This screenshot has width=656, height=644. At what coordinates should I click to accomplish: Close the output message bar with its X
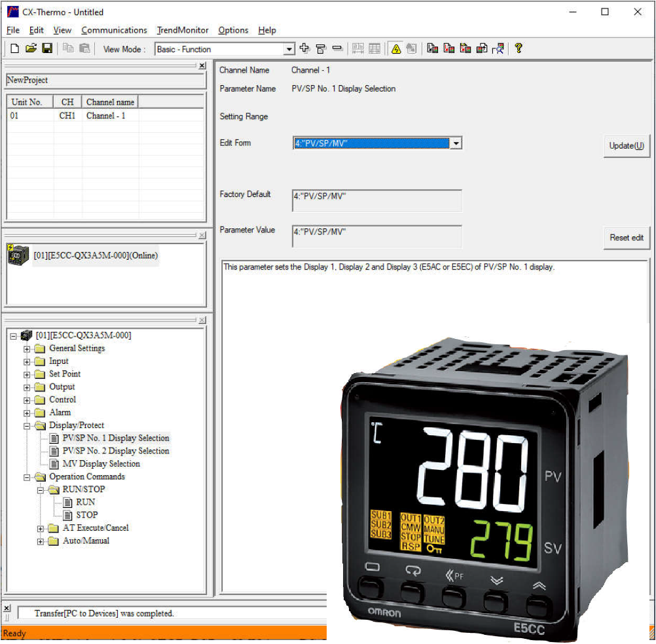coord(7,607)
